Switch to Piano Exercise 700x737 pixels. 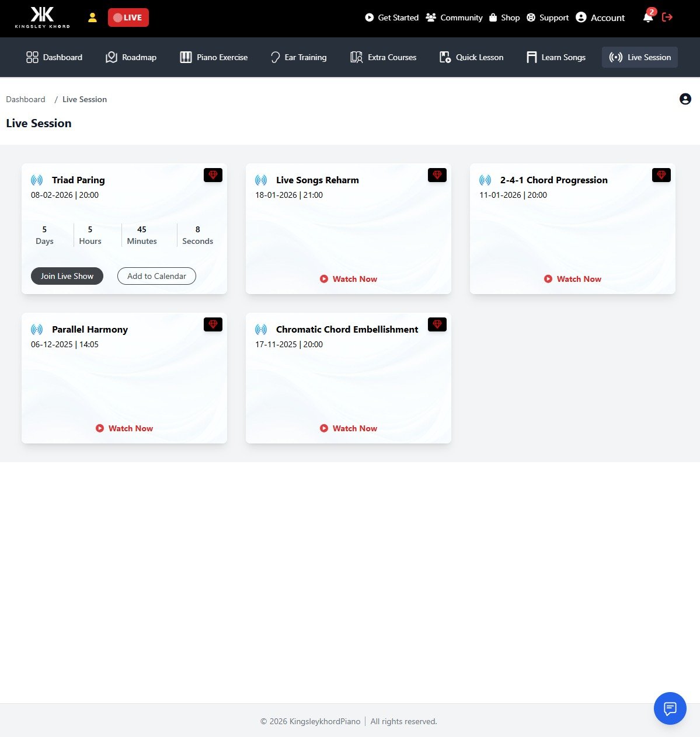(214, 57)
